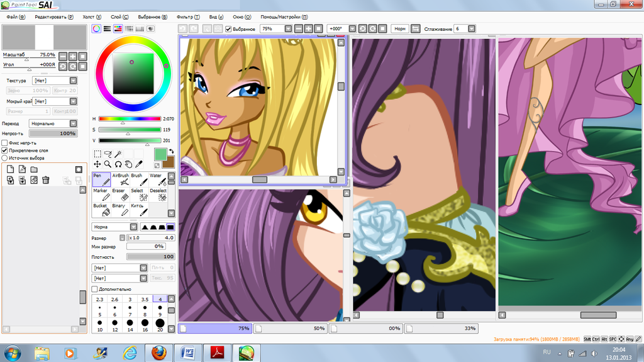Open the Сглаживание value dropdown
The image size is (644, 362).
pyautogui.click(x=472, y=29)
